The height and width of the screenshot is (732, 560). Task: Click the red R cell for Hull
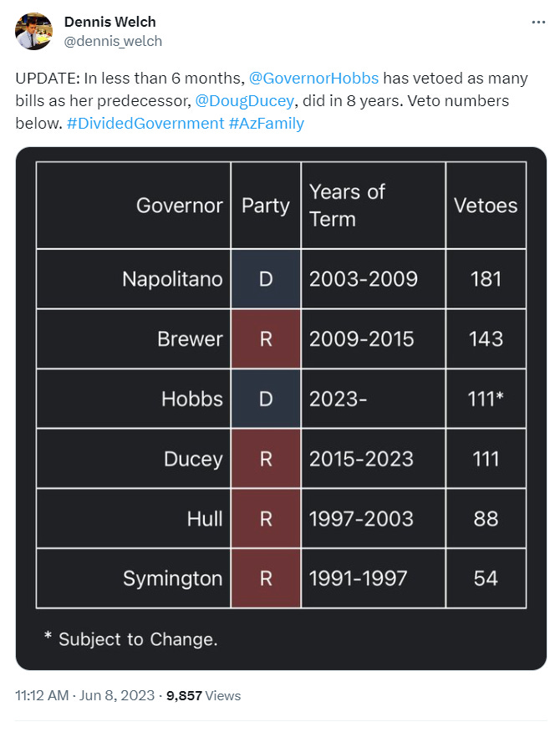tap(266, 519)
